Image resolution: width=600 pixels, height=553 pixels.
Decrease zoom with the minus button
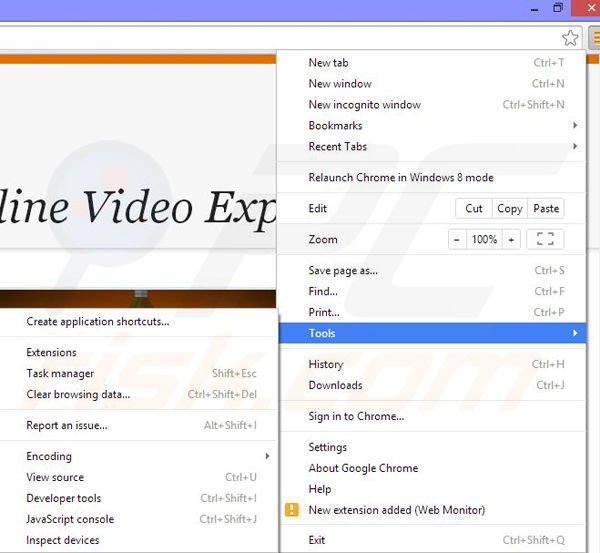click(x=457, y=240)
